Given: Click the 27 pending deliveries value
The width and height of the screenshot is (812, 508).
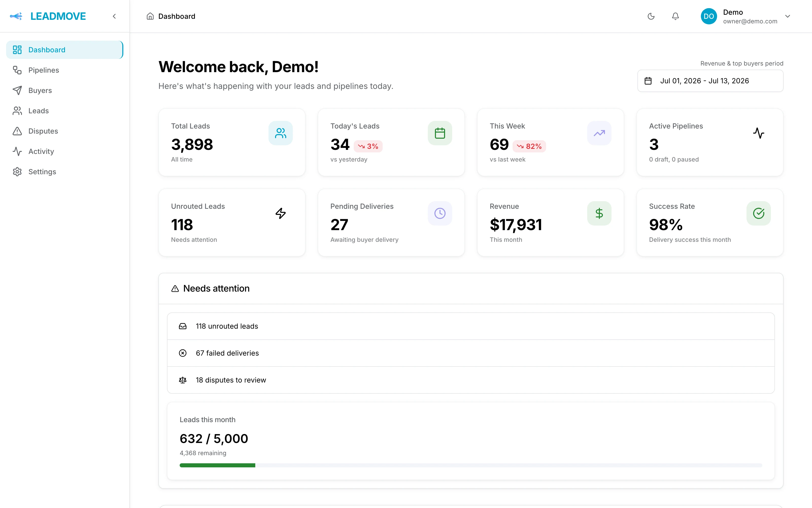Looking at the screenshot, I should pos(339,225).
